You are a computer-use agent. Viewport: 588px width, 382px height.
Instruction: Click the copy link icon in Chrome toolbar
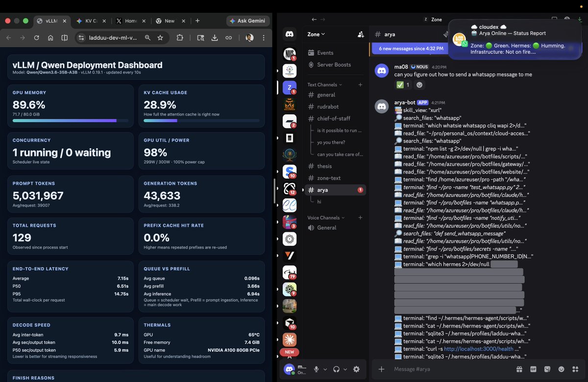[x=229, y=38]
